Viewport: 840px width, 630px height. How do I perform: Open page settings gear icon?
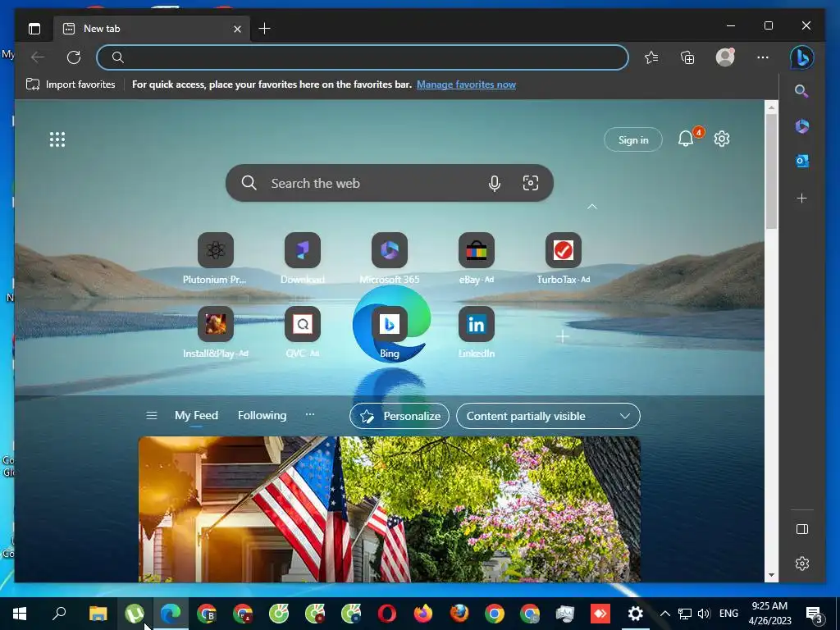point(722,139)
